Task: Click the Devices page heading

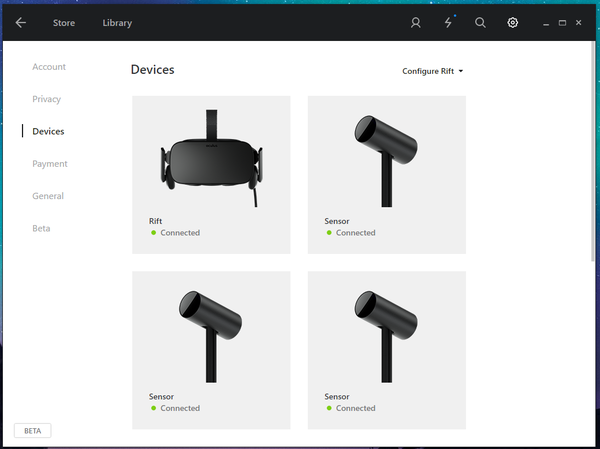Action: (153, 70)
